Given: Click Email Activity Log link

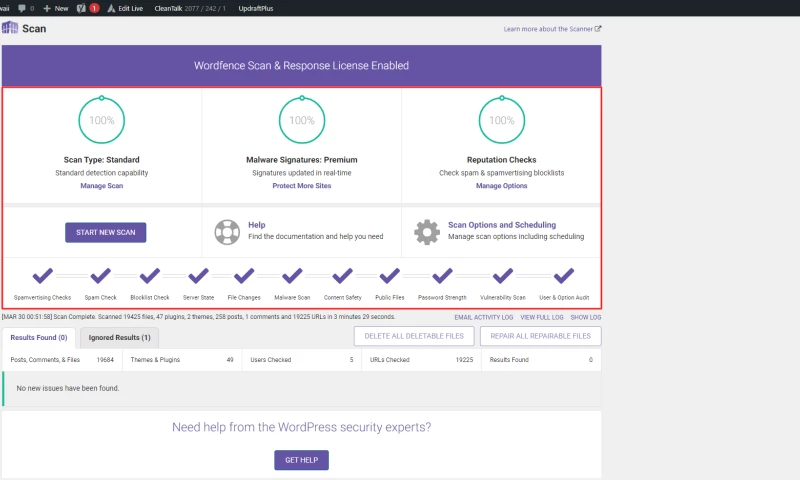Looking at the screenshot, I should [x=484, y=317].
